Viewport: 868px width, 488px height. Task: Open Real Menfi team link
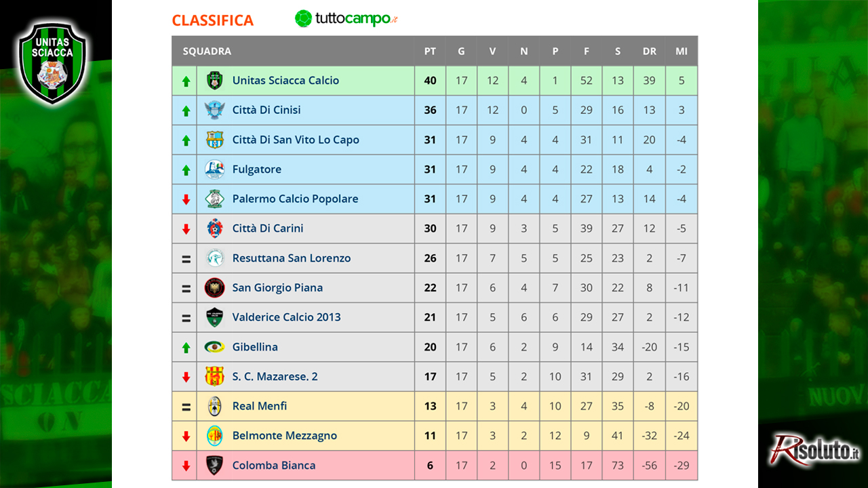(x=259, y=405)
